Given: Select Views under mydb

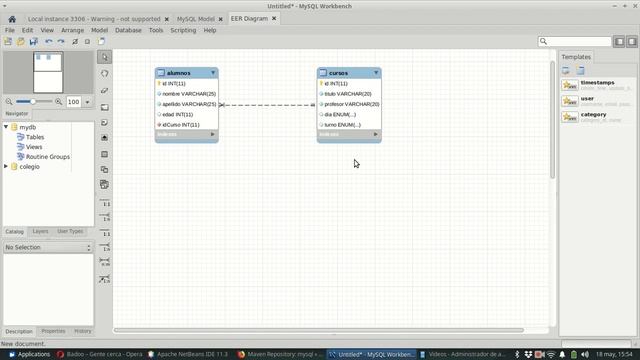Looking at the screenshot, I should (x=34, y=147).
